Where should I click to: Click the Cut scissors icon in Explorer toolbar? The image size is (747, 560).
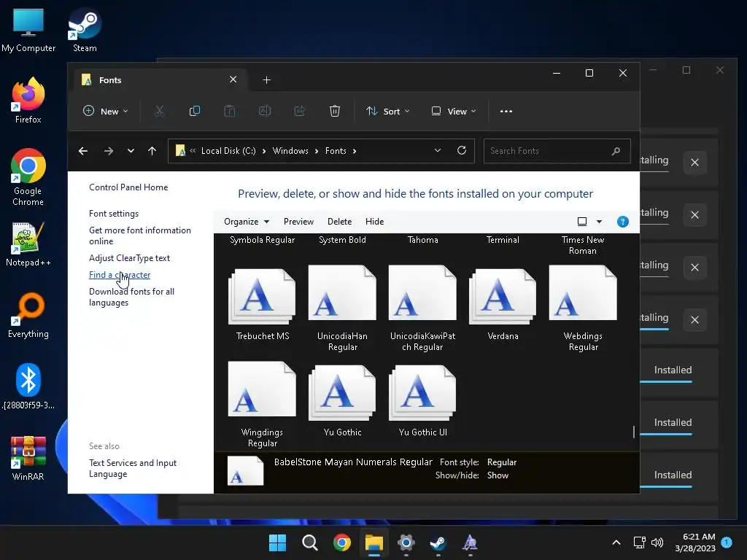point(159,111)
